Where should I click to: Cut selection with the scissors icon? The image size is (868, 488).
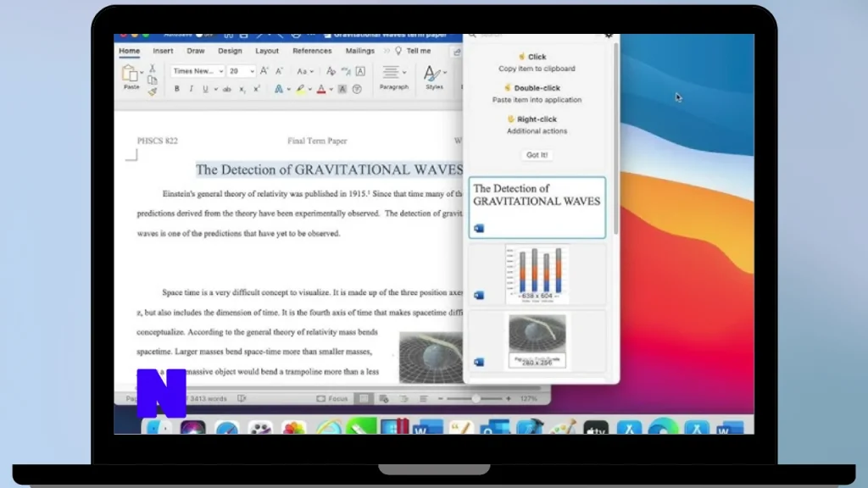click(153, 68)
